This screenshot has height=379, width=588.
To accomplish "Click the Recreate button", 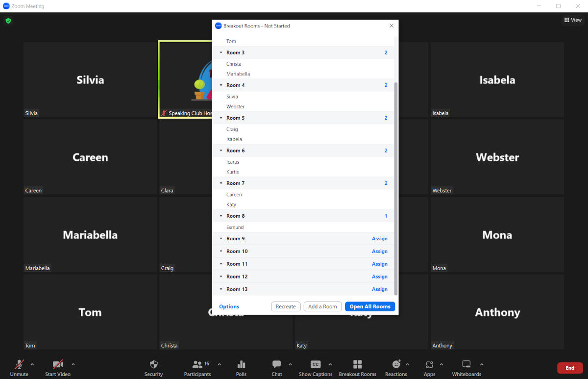I will pyautogui.click(x=286, y=306).
